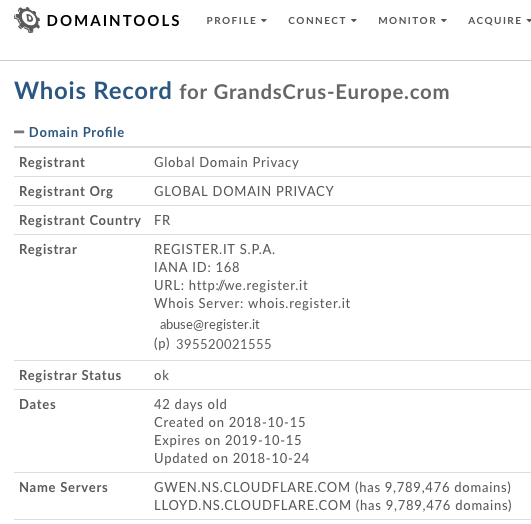Viewport: 531px width, 524px height.
Task: Click the Name Servers row label
Action: point(63,487)
